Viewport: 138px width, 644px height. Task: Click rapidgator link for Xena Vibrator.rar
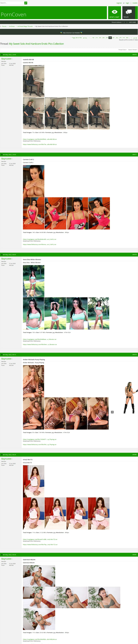click(40, 339)
